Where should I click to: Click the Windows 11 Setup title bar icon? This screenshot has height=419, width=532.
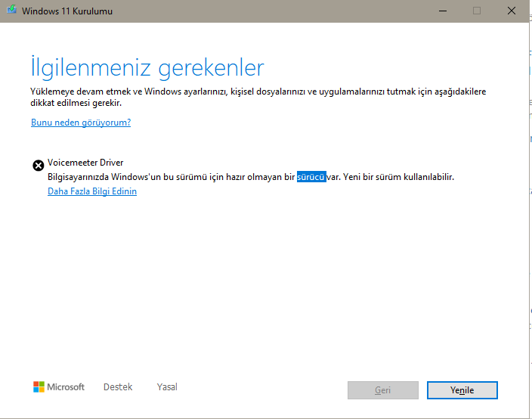click(11, 10)
